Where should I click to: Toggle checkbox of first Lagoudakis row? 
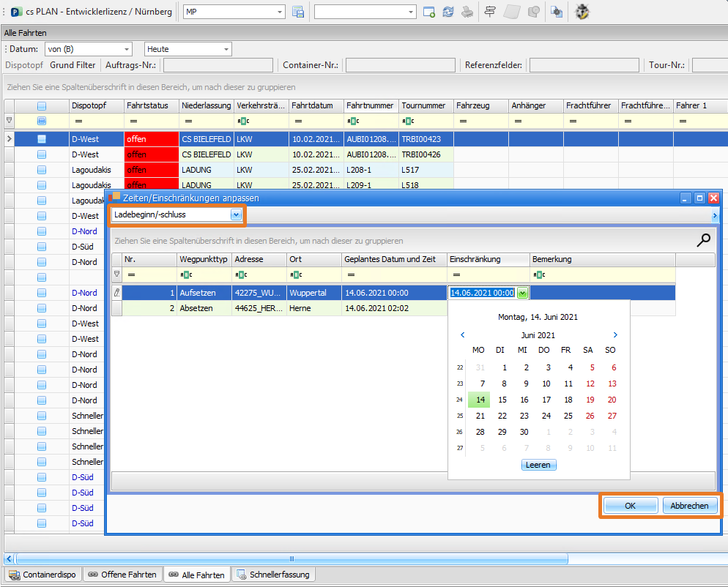pos(42,170)
